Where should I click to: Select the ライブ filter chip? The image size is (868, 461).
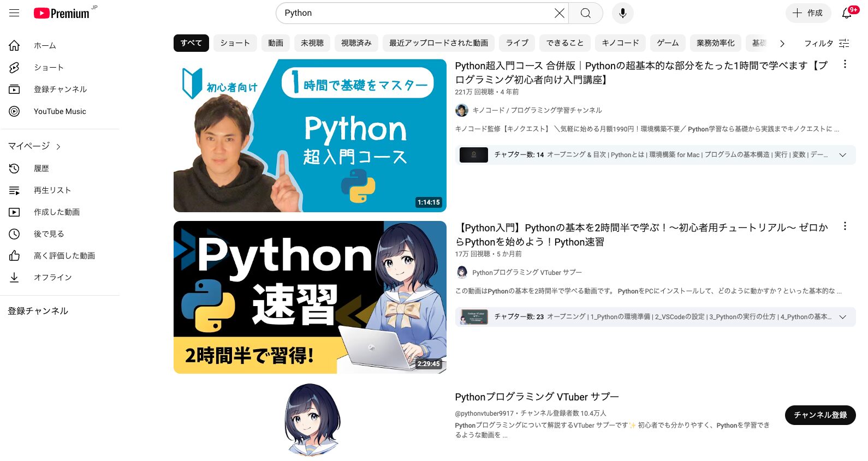pyautogui.click(x=517, y=43)
